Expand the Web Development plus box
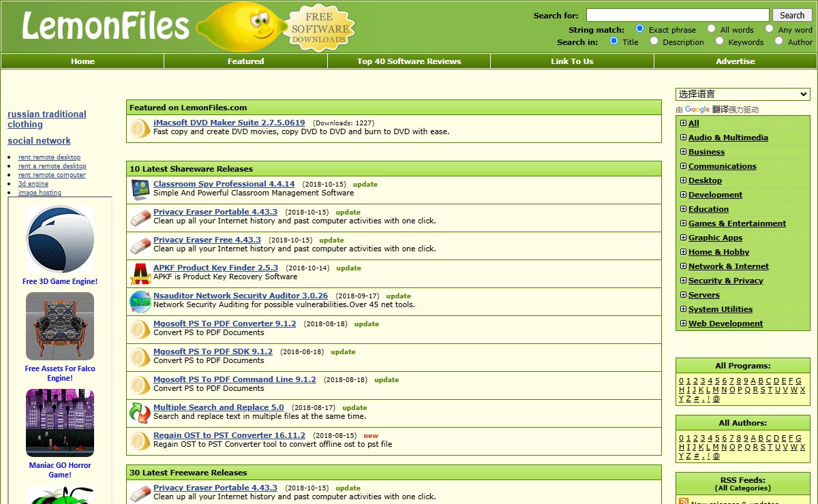818x504 pixels. click(x=683, y=324)
